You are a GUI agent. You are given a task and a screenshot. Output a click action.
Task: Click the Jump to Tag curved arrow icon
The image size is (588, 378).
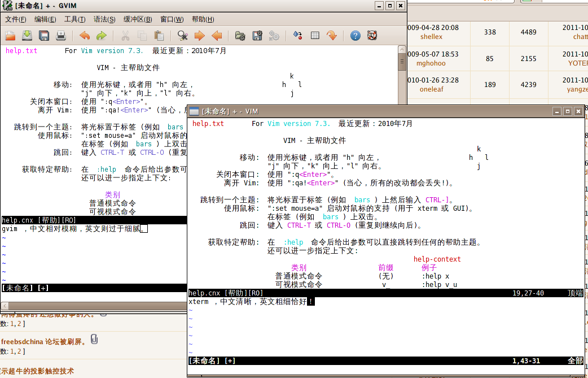332,36
